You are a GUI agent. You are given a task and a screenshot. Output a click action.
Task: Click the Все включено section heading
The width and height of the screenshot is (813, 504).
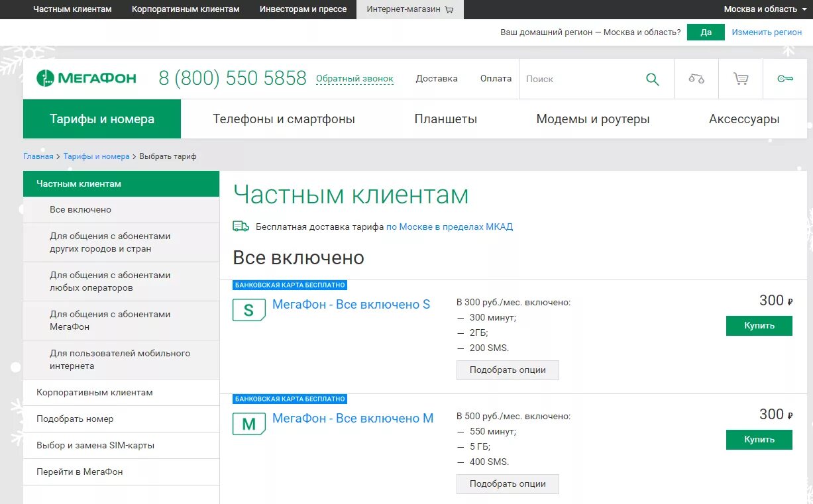coord(298,257)
